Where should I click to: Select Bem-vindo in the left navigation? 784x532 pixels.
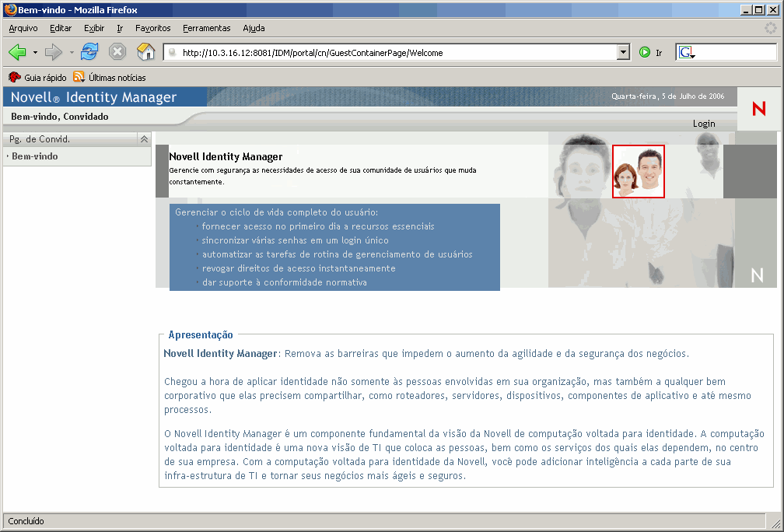[x=34, y=156]
